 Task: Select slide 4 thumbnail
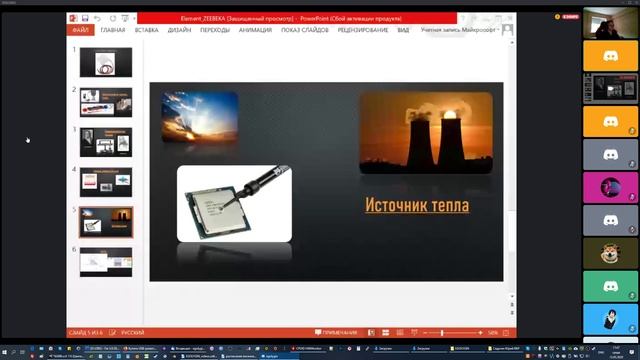coord(106,182)
